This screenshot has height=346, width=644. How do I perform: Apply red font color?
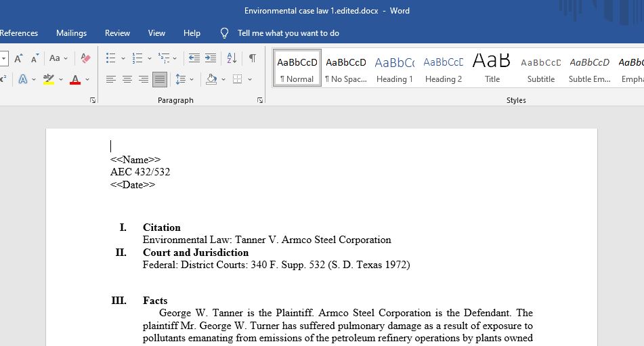point(75,79)
